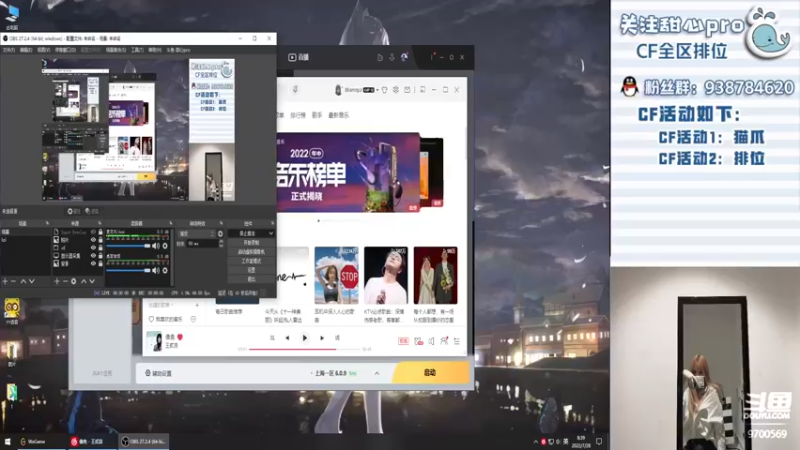The image size is (800, 450).
Task: Open 编辑 menu in OBS
Action: click(x=26, y=50)
